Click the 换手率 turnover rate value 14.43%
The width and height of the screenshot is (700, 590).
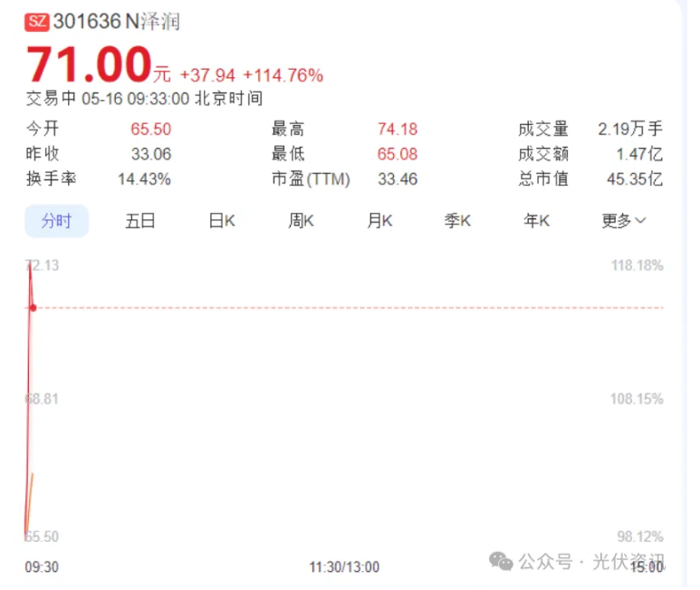point(144,179)
